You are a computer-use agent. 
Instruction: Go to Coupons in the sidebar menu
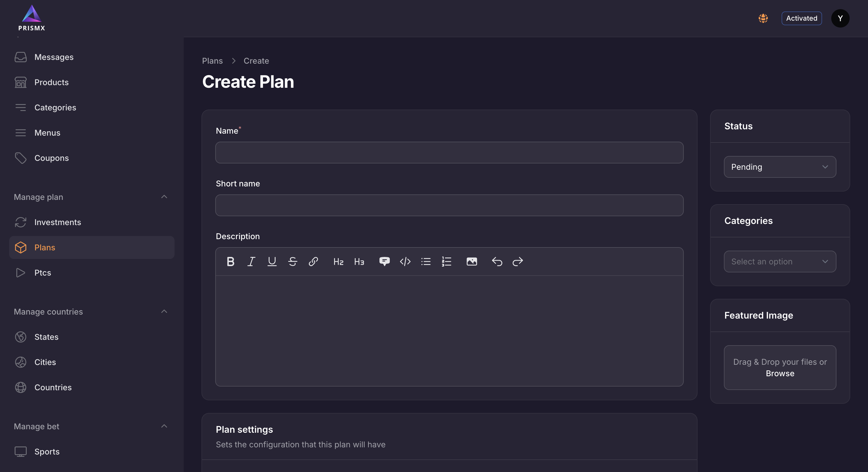coord(51,158)
